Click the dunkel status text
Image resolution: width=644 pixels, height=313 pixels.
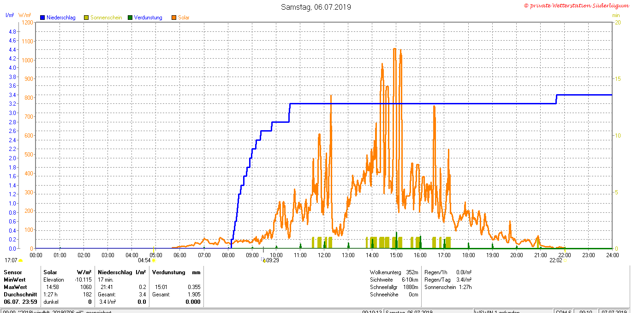point(51,302)
